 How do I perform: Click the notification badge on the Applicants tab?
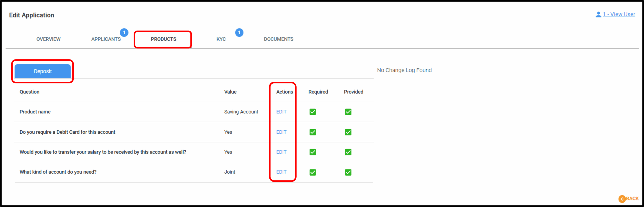[124, 33]
